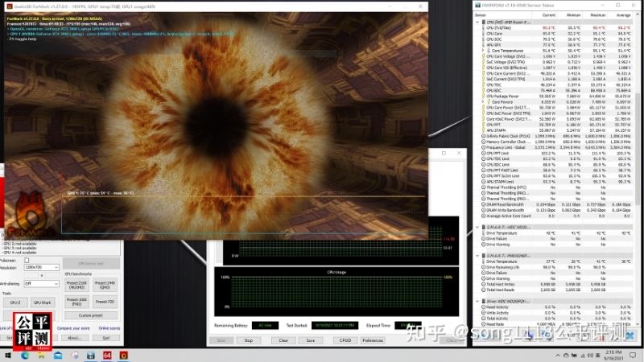Run the Preset:720 benchmark
This screenshot has height=362, width=644.
[x=105, y=302]
